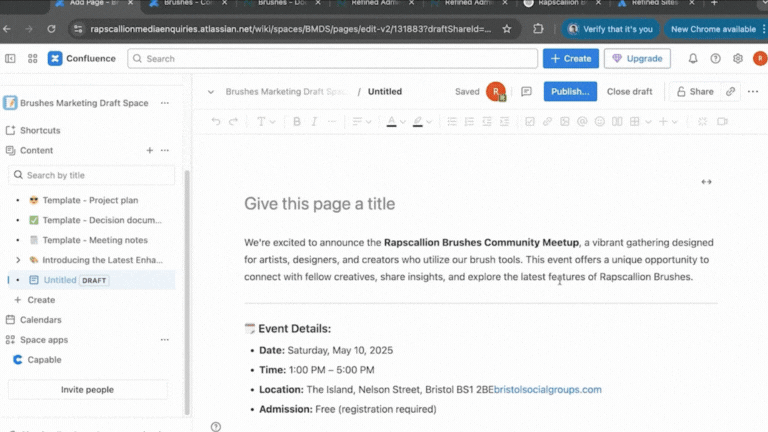Insert an @ mention
768x432 pixels.
pyautogui.click(x=582, y=121)
